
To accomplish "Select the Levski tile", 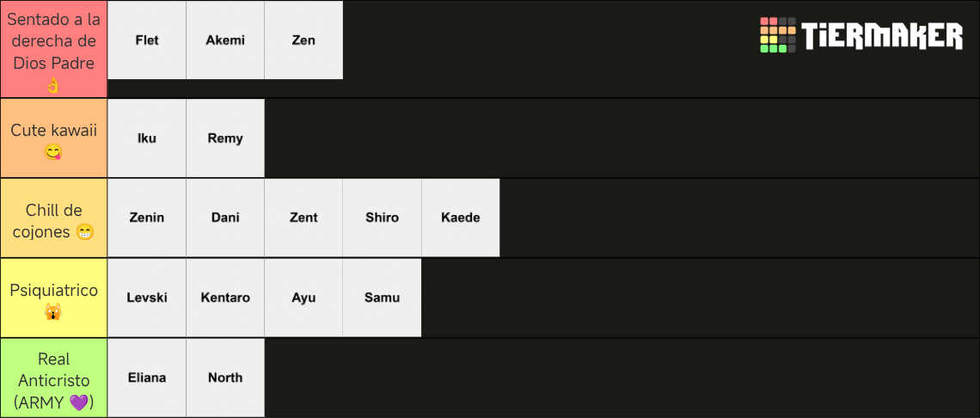I will click(x=147, y=298).
